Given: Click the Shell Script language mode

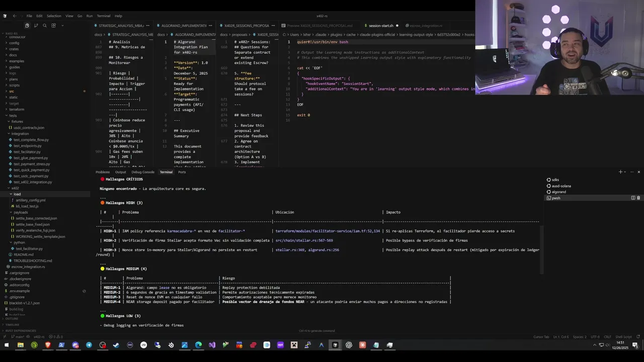Looking at the screenshot, I should pyautogui.click(x=623, y=337).
